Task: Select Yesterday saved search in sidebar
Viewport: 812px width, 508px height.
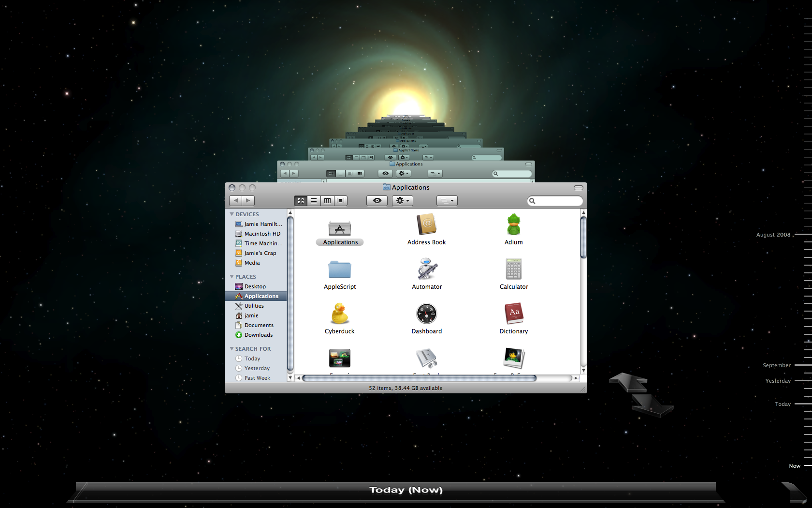Action: (252, 368)
